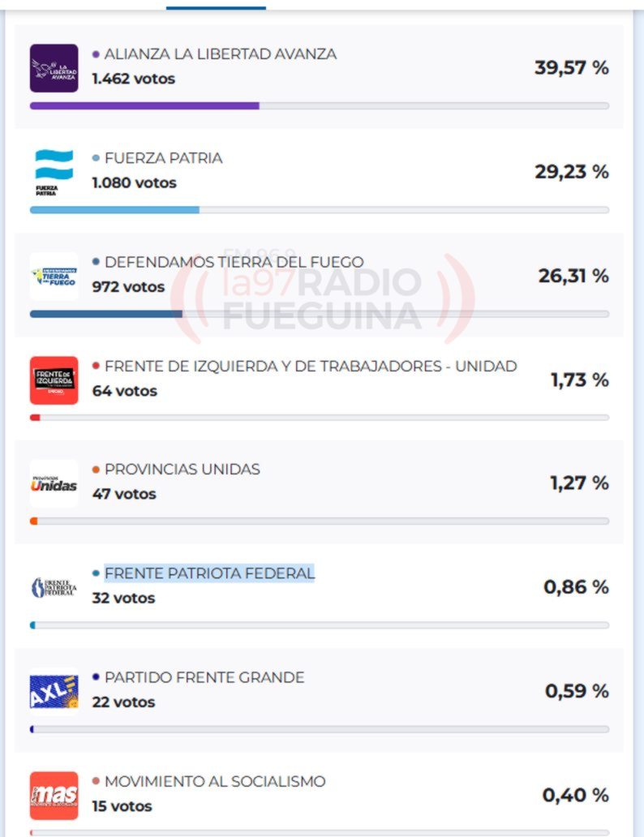The height and width of the screenshot is (837, 644).
Task: Click the dark blue Defendamos Tierra del Fuego bar
Action: (106, 314)
